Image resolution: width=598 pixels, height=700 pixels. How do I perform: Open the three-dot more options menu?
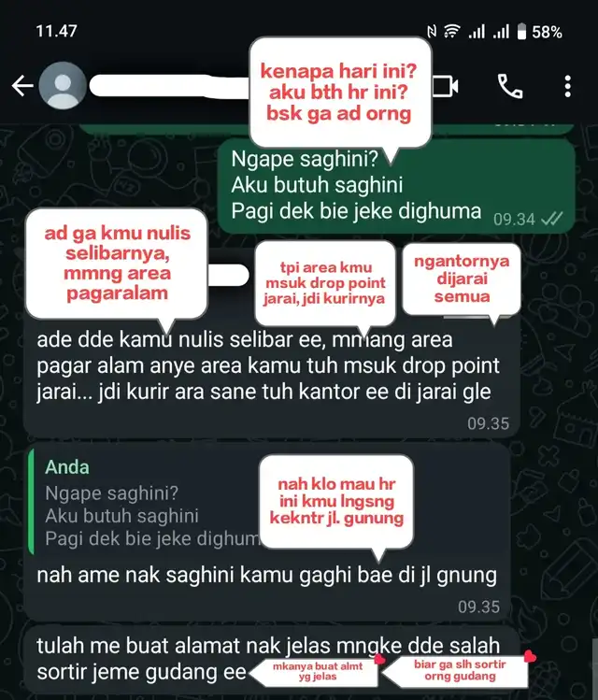(x=568, y=86)
